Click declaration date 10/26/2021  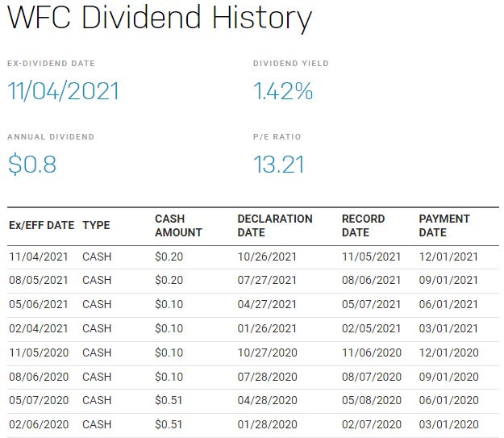click(x=267, y=257)
